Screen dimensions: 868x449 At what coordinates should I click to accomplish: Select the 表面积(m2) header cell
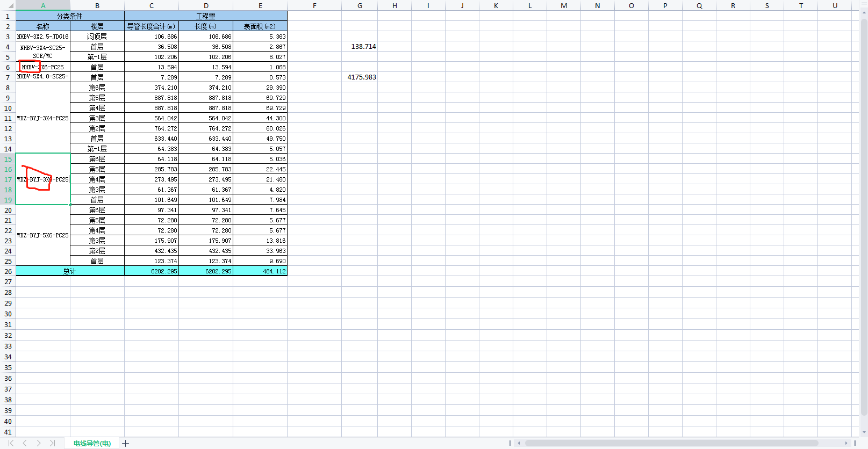260,26
